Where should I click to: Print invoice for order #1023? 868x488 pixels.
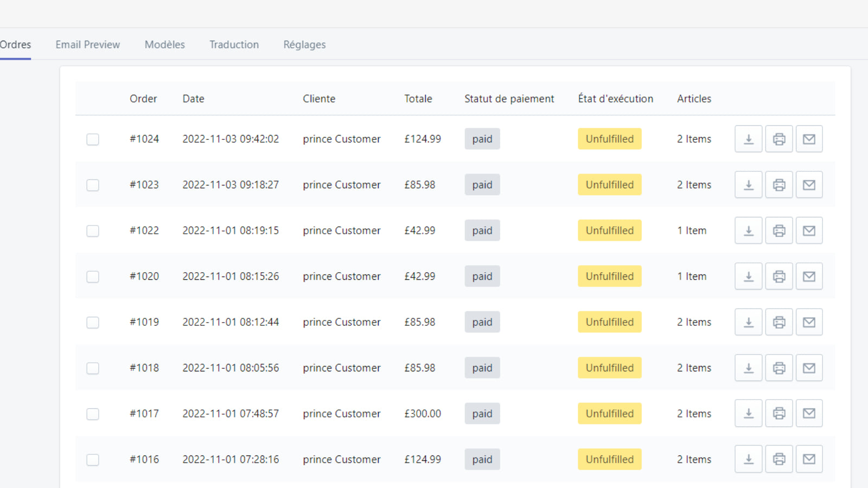[x=779, y=185]
